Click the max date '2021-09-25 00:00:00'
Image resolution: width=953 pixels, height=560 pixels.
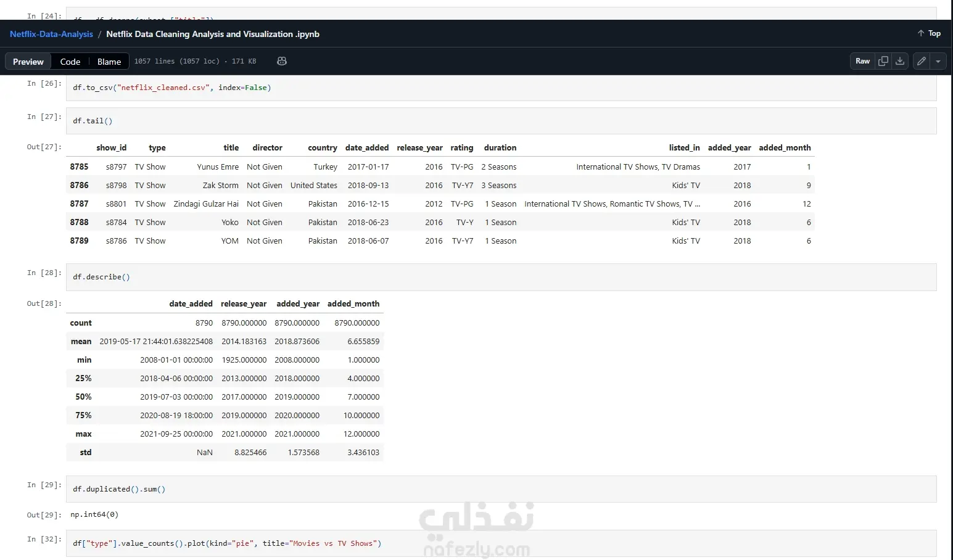(176, 434)
